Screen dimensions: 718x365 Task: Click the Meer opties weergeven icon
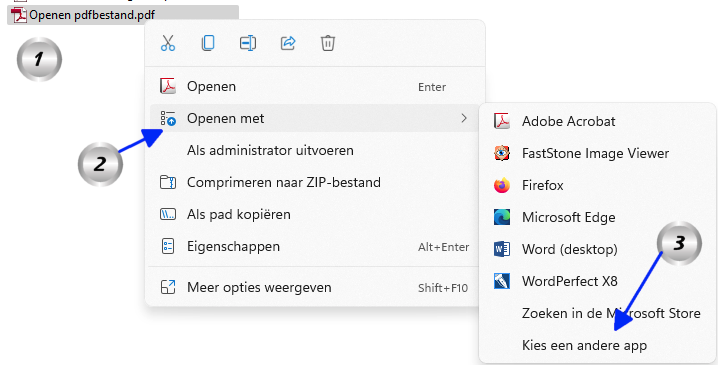tap(168, 287)
